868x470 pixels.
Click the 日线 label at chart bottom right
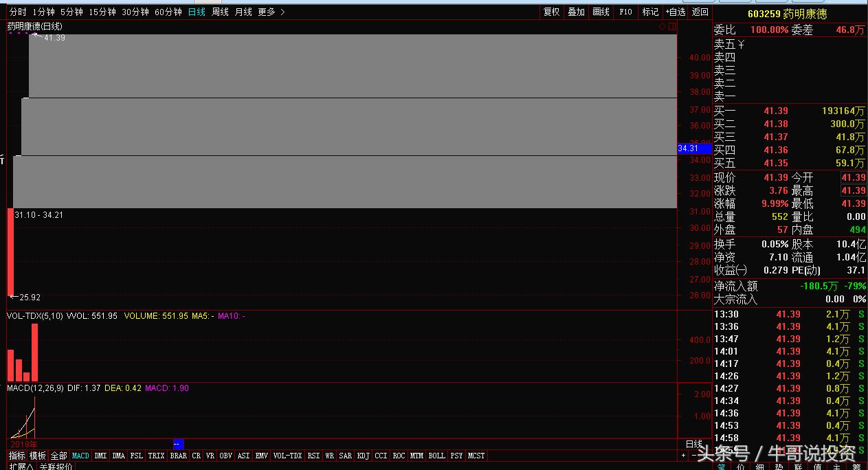[694, 445]
